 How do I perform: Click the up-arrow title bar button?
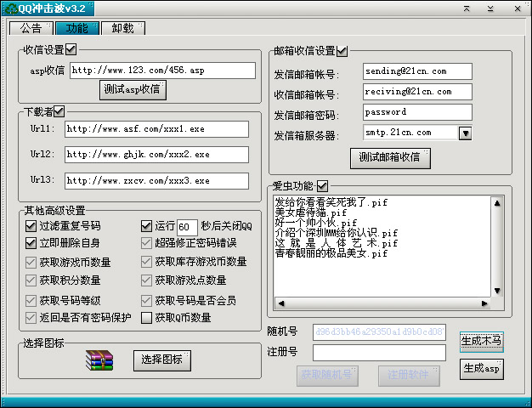[467, 8]
